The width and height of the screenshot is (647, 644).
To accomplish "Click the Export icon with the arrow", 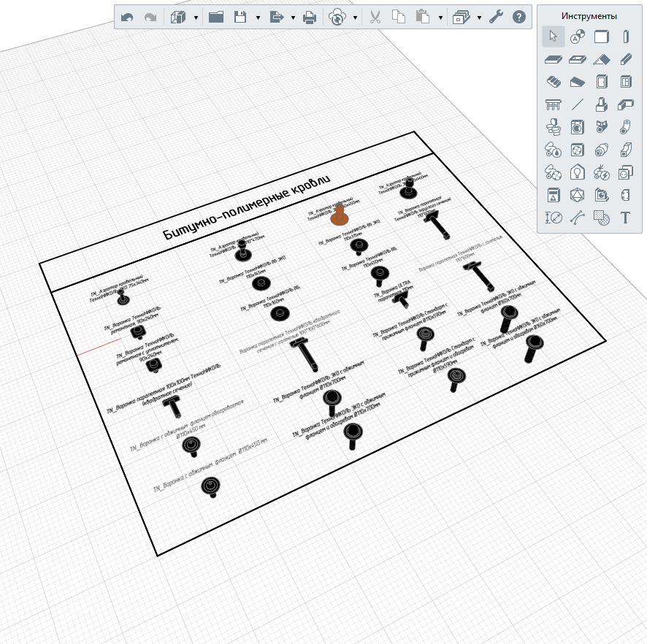I will click(277, 18).
